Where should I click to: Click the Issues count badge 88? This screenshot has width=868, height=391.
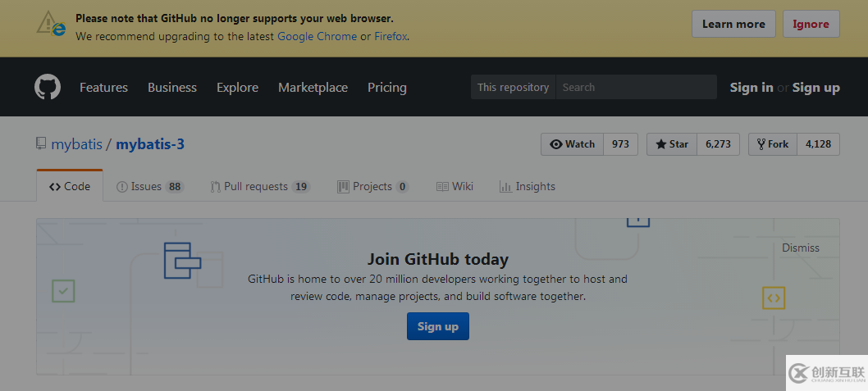click(x=175, y=187)
